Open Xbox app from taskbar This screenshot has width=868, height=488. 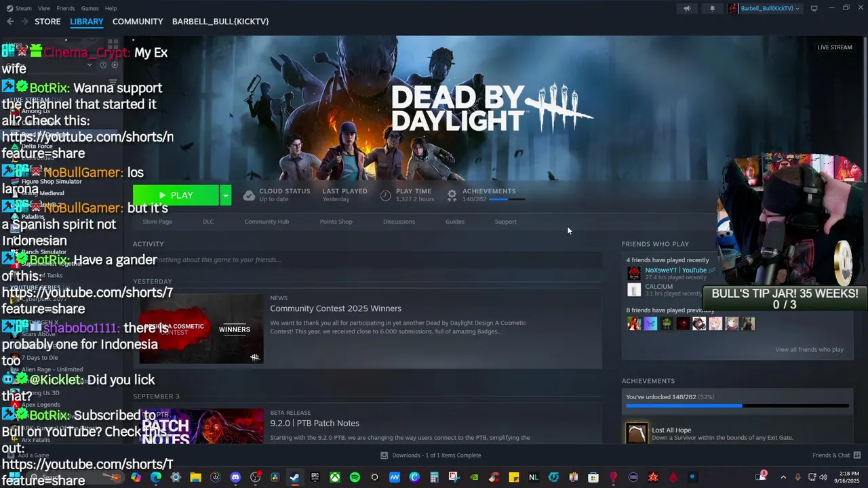pyautogui.click(x=335, y=477)
